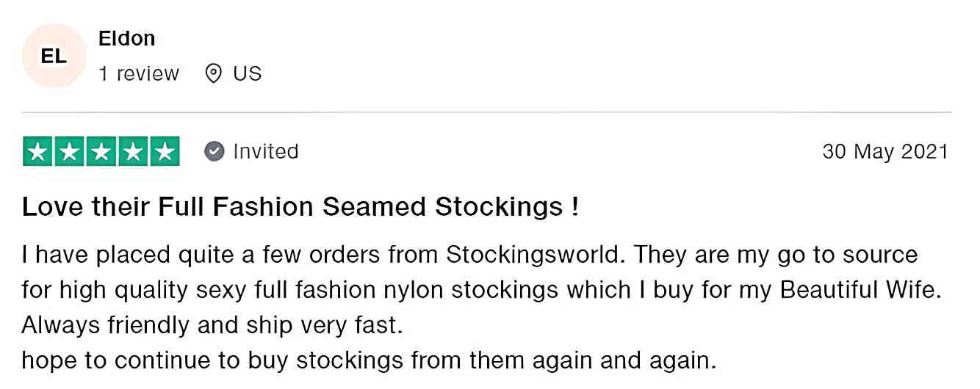The height and width of the screenshot is (389, 980).
Task: Click the "Beautiful Wife" text in the review
Action: pos(860,290)
